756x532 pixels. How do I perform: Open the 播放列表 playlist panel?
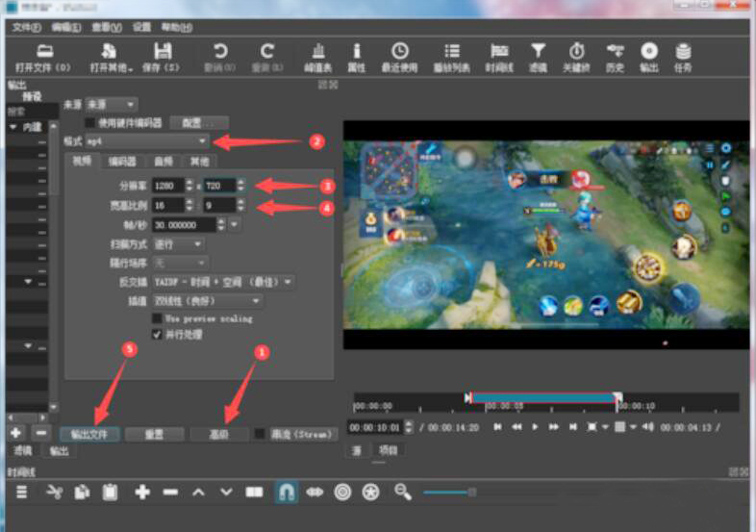tap(452, 58)
